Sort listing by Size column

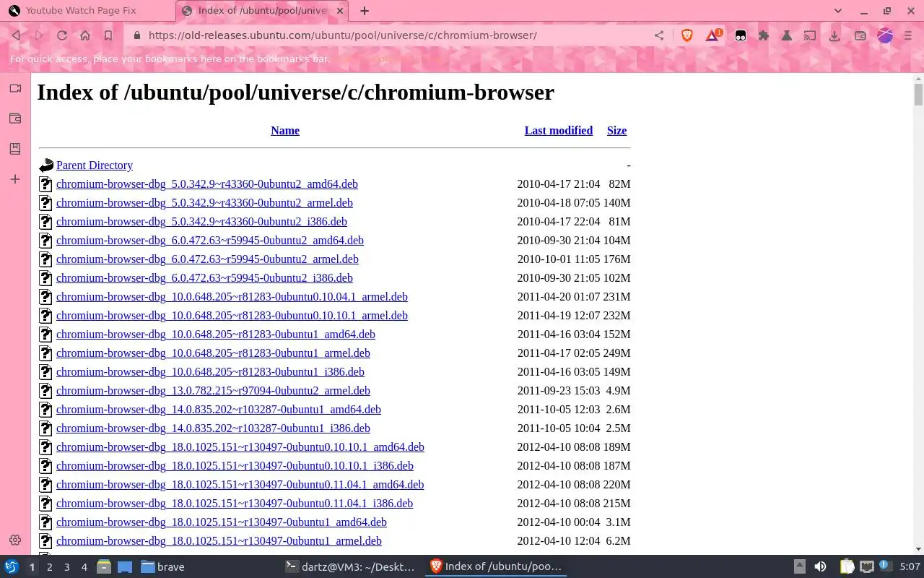(616, 131)
